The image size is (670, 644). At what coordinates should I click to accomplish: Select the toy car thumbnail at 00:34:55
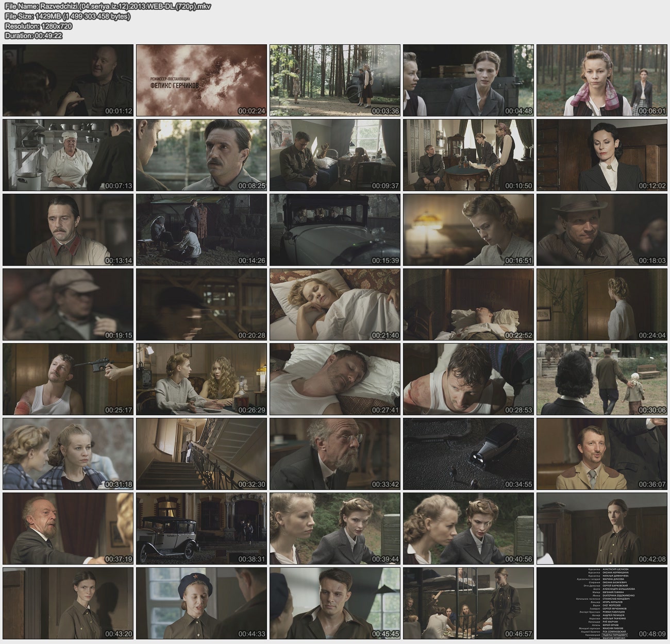coord(468,454)
